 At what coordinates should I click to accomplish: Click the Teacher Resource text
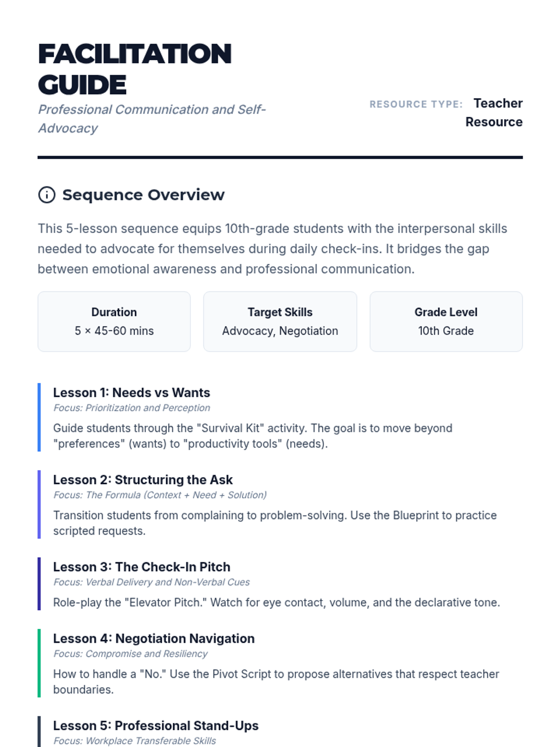495,113
